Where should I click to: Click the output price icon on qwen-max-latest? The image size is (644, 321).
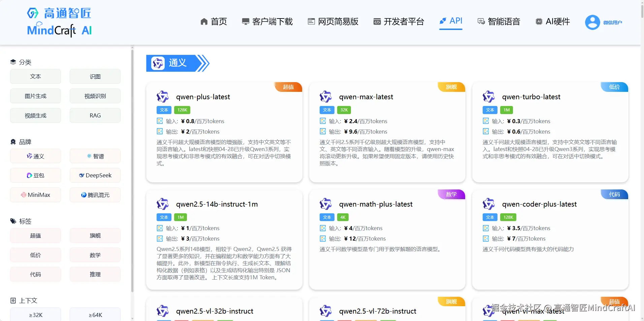[323, 132]
